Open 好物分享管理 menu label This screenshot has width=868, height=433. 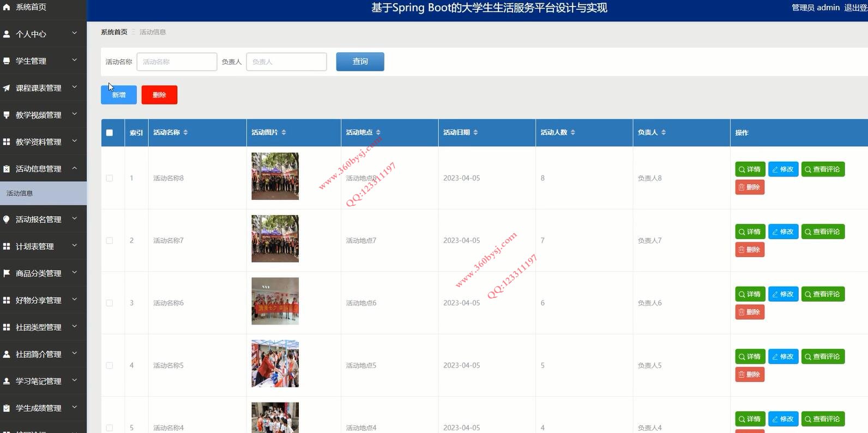[38, 300]
